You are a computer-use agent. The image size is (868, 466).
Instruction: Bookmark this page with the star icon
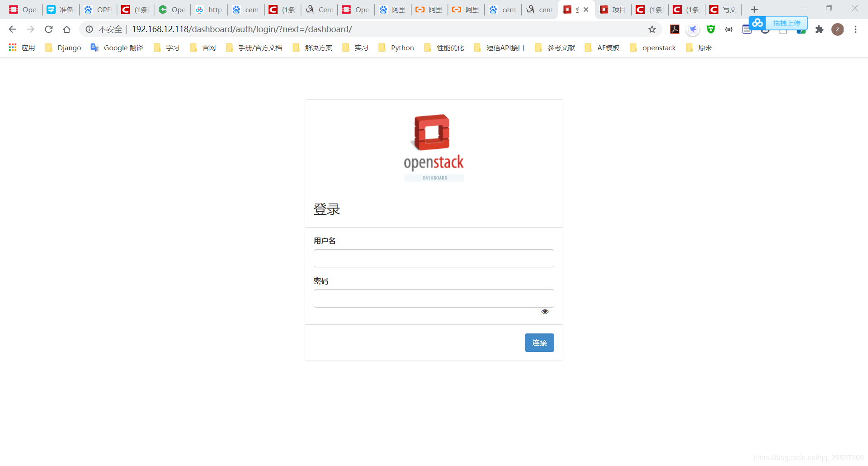click(652, 29)
